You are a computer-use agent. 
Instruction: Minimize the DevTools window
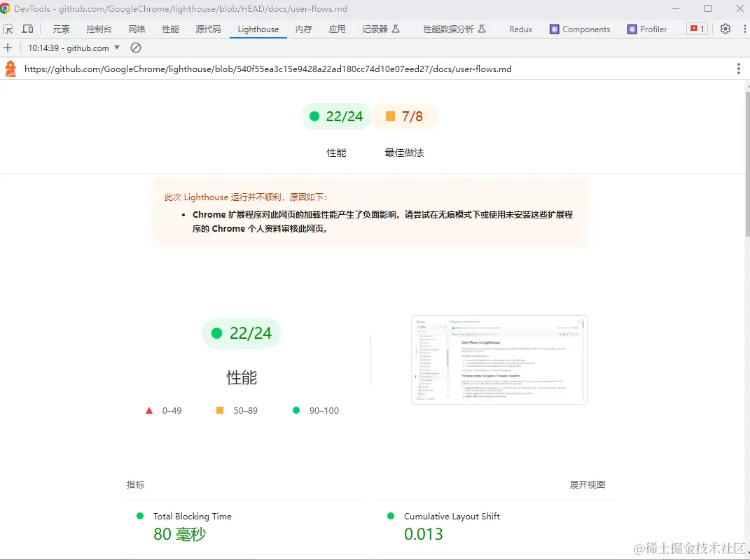click(675, 8)
